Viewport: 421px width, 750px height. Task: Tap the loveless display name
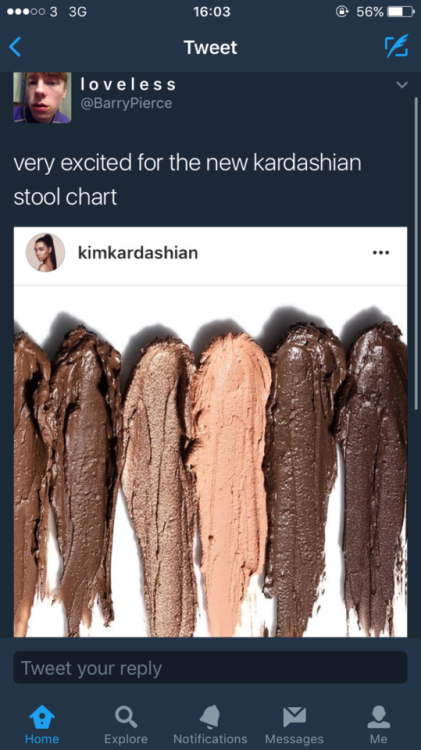[x=128, y=85]
